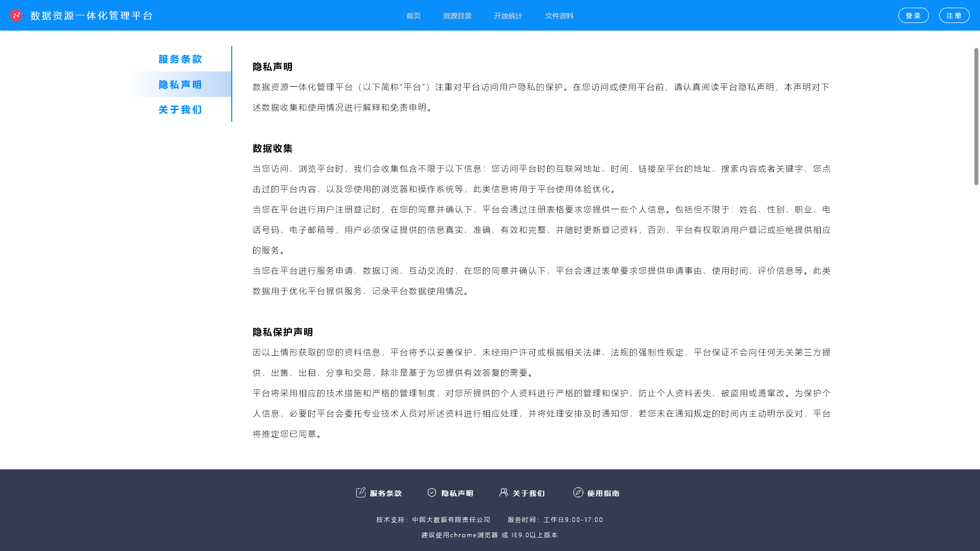
Task: Open the 开放统计 navigation item
Action: tap(508, 16)
